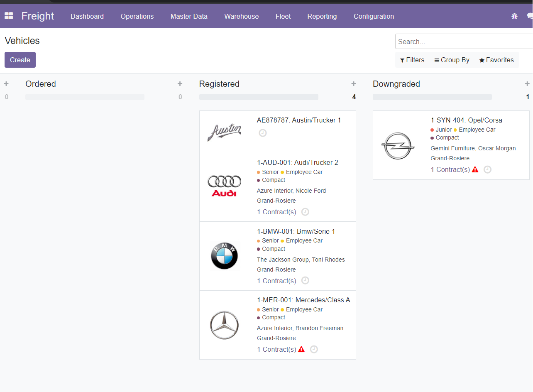Expand the Group By dropdown
This screenshot has width=533, height=392.
click(x=452, y=60)
